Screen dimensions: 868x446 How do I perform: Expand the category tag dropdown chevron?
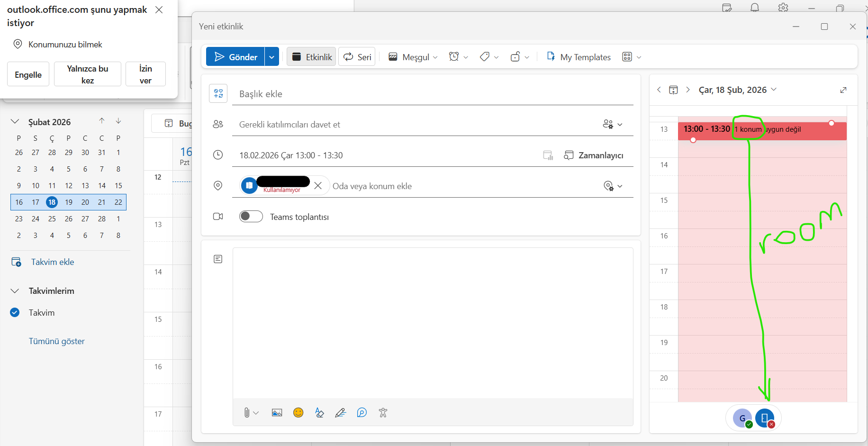pos(496,57)
